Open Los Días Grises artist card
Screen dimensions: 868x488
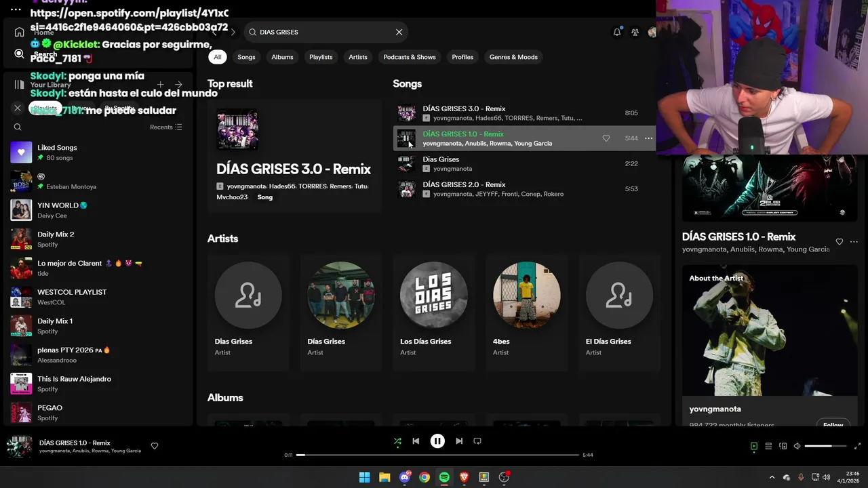coord(434,312)
